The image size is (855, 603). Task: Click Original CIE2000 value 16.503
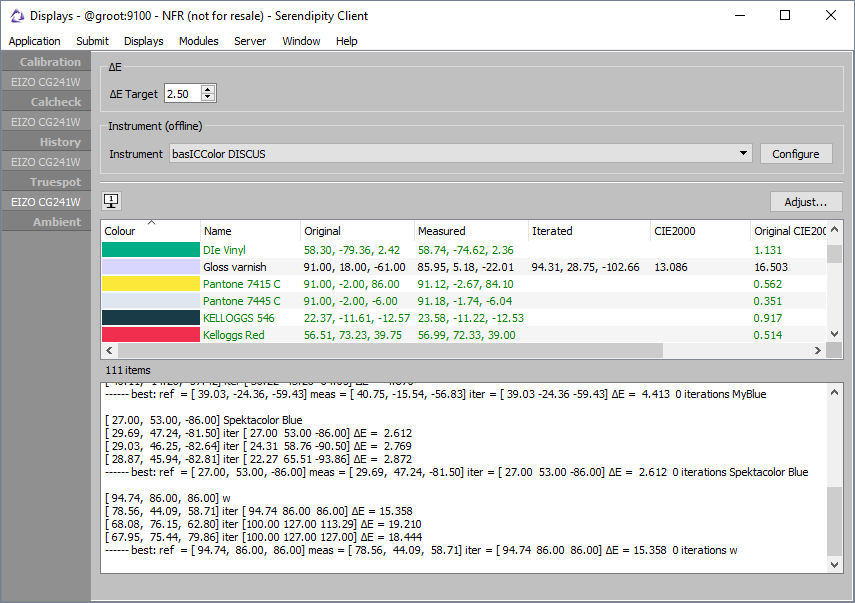point(770,267)
